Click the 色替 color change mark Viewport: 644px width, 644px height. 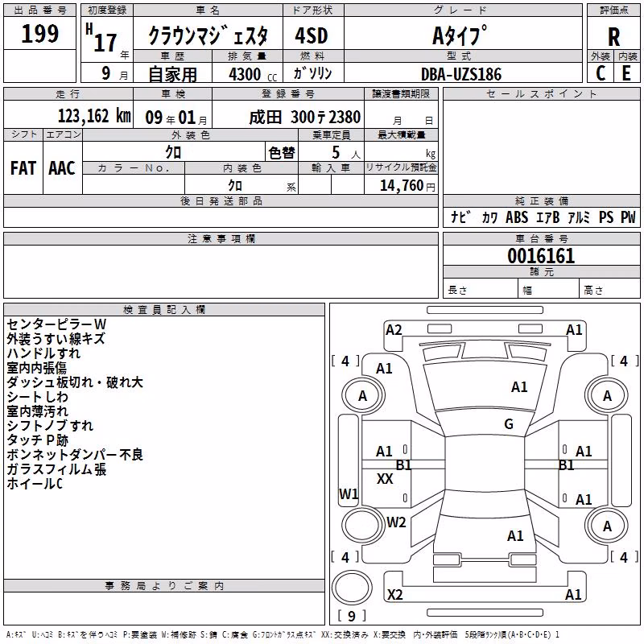pos(282,153)
